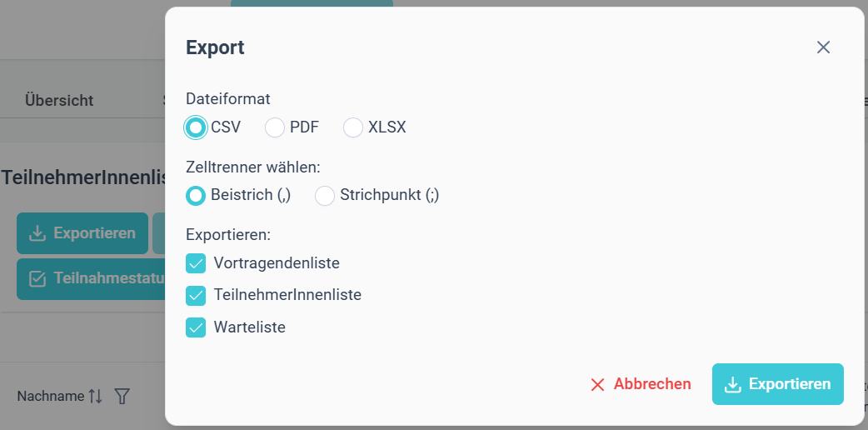Untick the Warteliste checkbox
The width and height of the screenshot is (868, 430).
click(196, 327)
